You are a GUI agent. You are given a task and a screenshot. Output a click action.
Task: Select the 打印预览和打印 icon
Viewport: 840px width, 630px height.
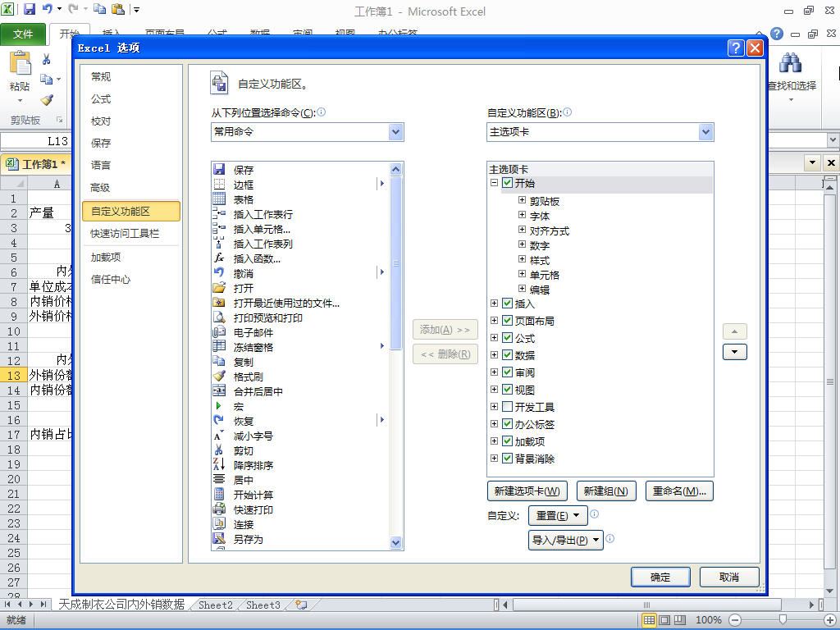click(219, 317)
